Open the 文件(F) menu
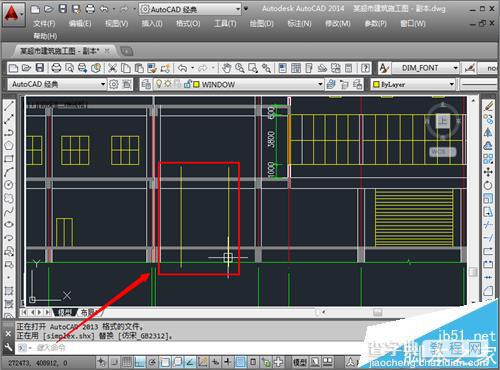Viewport: 500px width, 370px height. tap(44, 24)
